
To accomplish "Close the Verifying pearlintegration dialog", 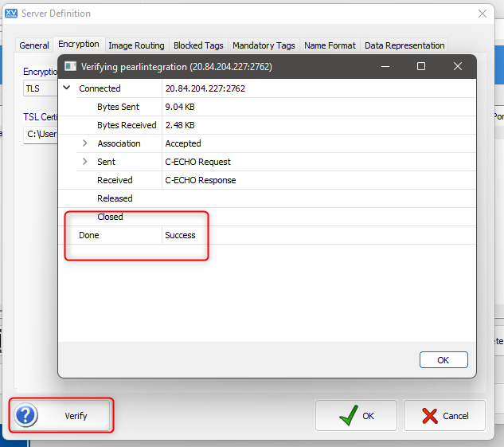I will (x=457, y=66).
